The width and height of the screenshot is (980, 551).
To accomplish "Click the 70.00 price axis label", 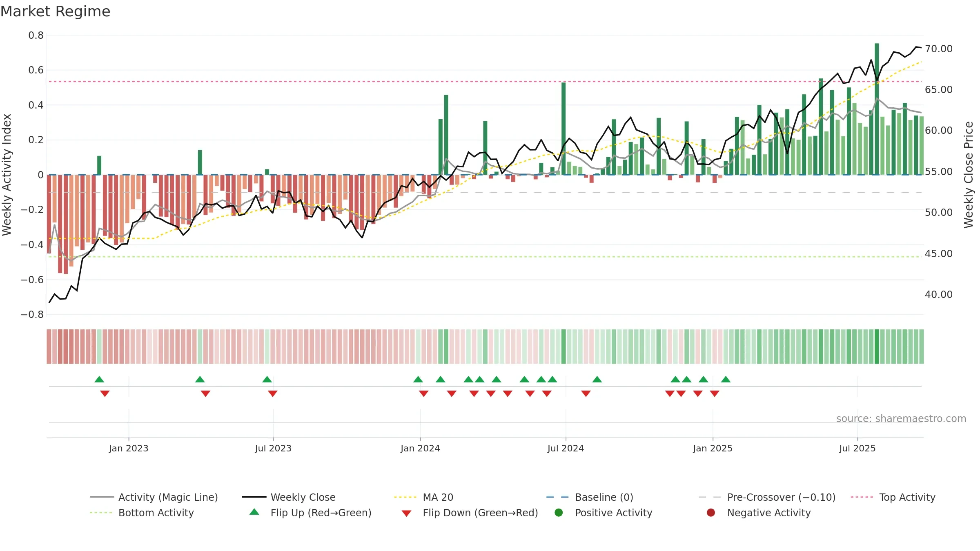I will click(x=939, y=49).
